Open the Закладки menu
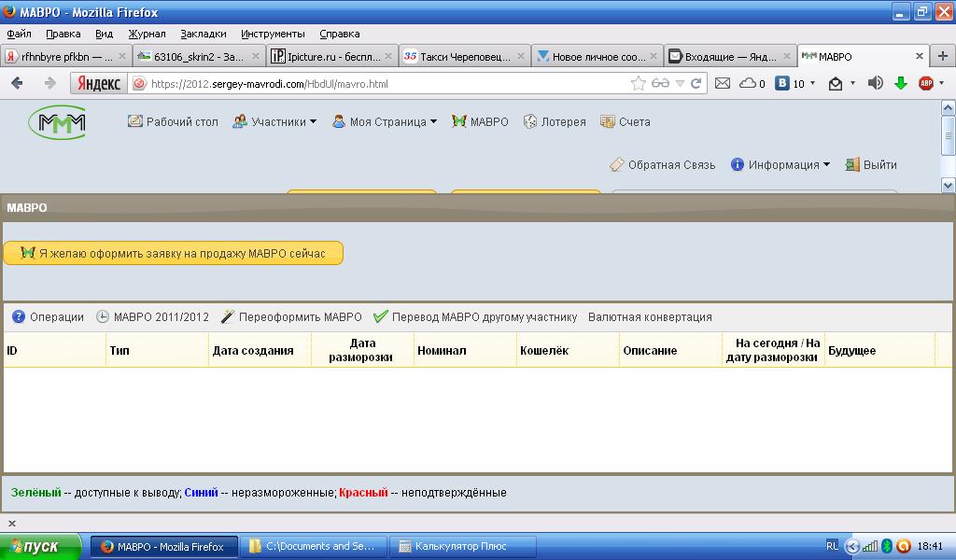The height and width of the screenshot is (560, 956). click(203, 34)
